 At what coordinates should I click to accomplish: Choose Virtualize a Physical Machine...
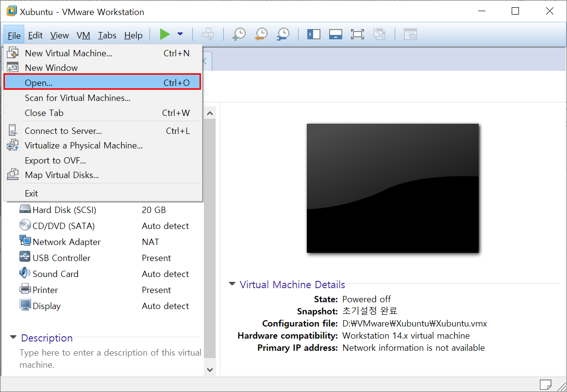103,145
